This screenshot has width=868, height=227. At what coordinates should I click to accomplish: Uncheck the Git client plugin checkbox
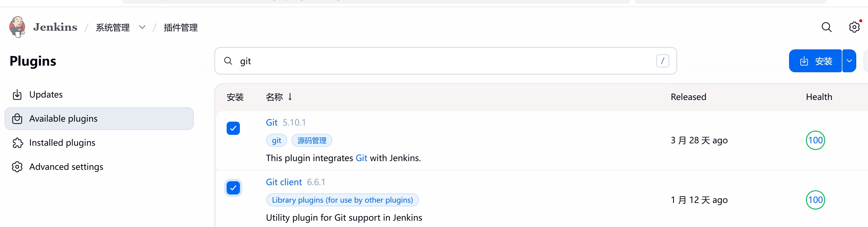(x=233, y=188)
